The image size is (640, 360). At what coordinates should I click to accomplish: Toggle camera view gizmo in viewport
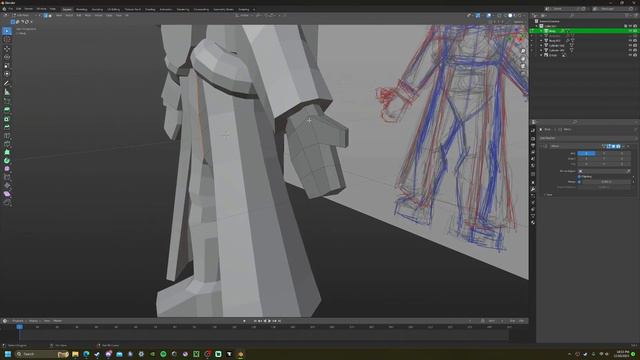coord(523,66)
